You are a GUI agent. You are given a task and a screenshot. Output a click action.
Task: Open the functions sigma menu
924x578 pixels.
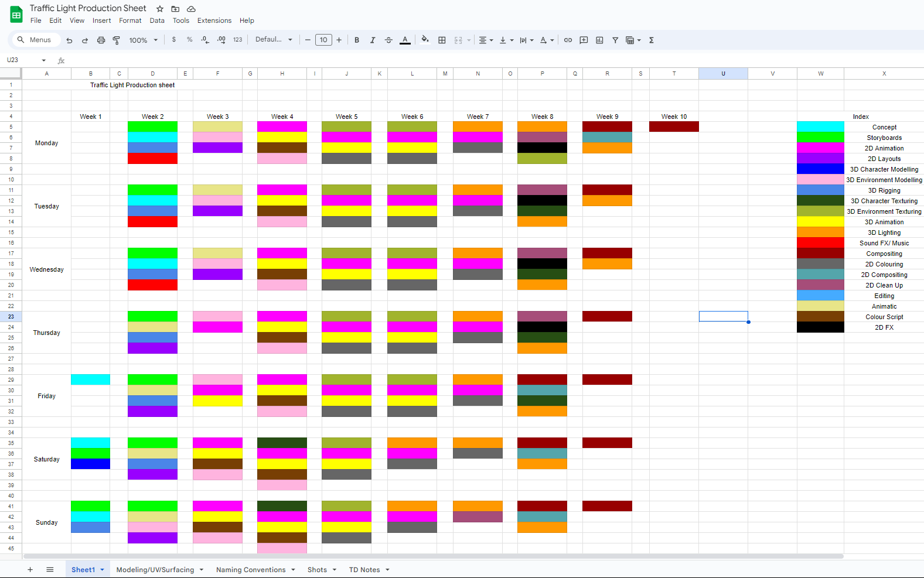point(652,40)
